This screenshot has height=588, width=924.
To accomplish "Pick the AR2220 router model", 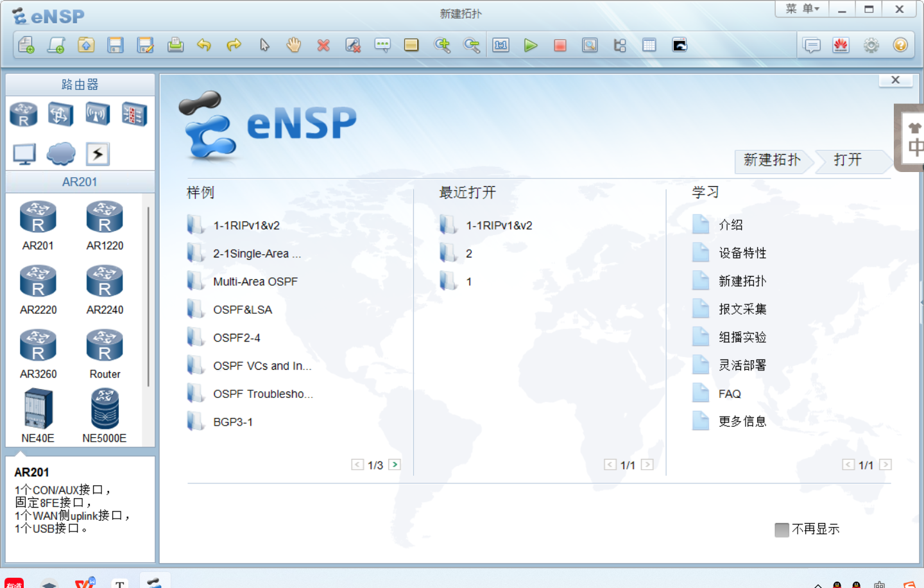I will click(38, 290).
